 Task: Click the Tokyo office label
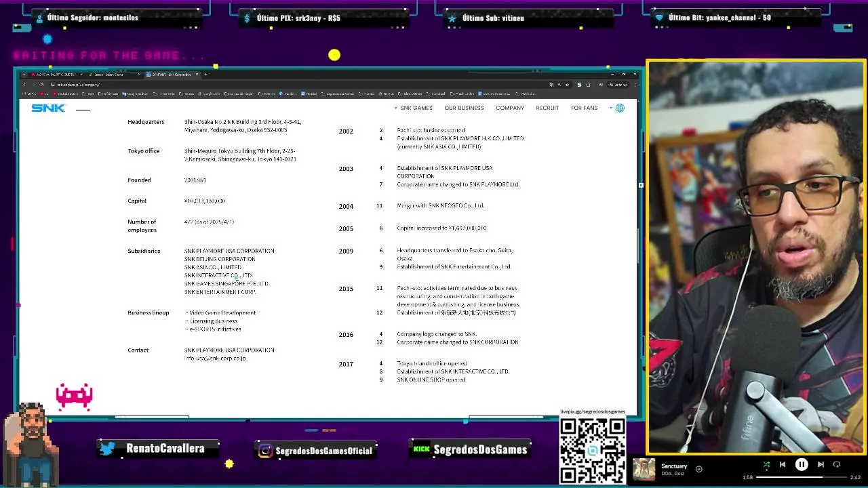tap(144, 151)
